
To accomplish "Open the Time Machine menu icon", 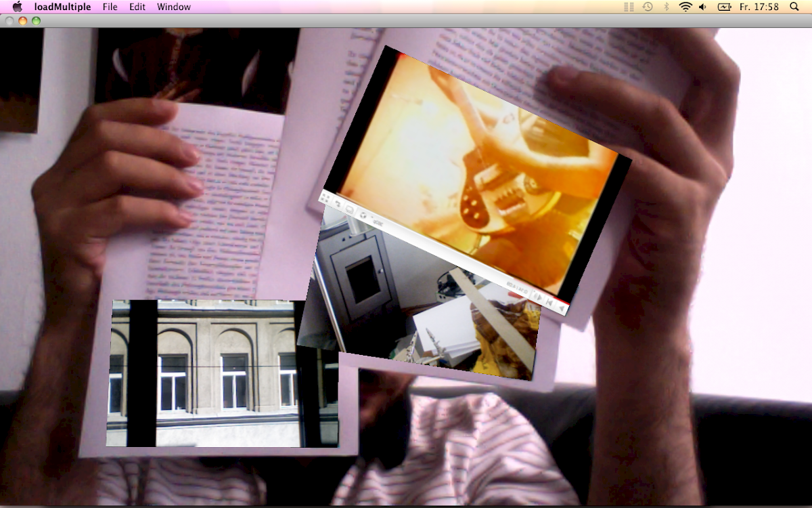I will (648, 7).
